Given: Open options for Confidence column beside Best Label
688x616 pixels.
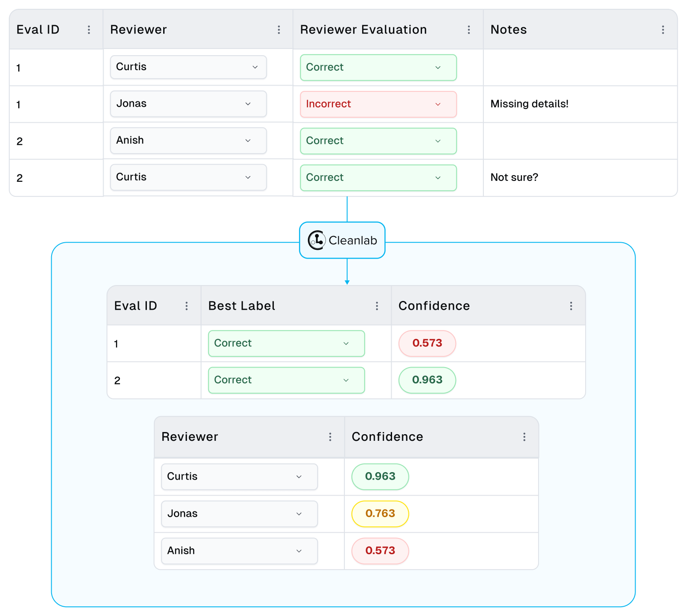Looking at the screenshot, I should point(571,306).
